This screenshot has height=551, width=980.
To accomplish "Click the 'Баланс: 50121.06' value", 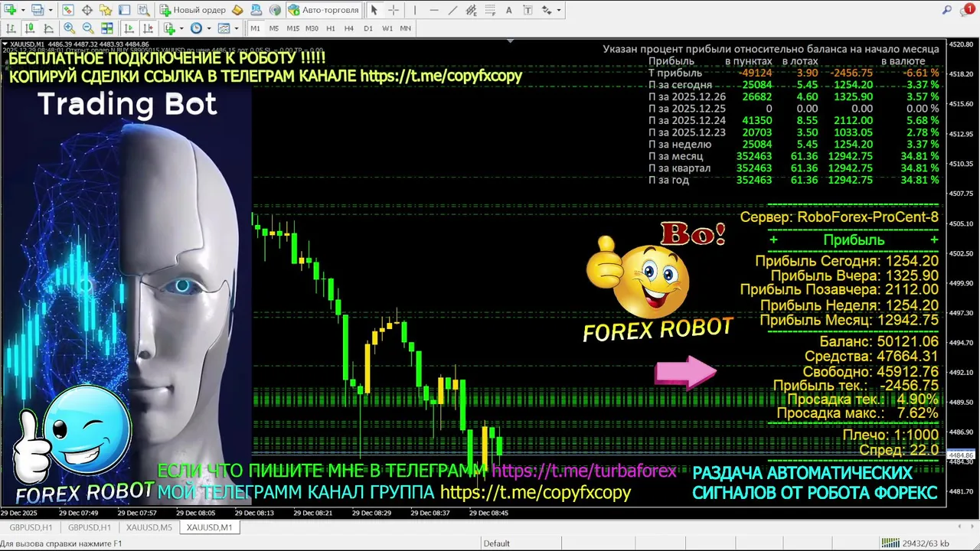I will pos(879,341).
